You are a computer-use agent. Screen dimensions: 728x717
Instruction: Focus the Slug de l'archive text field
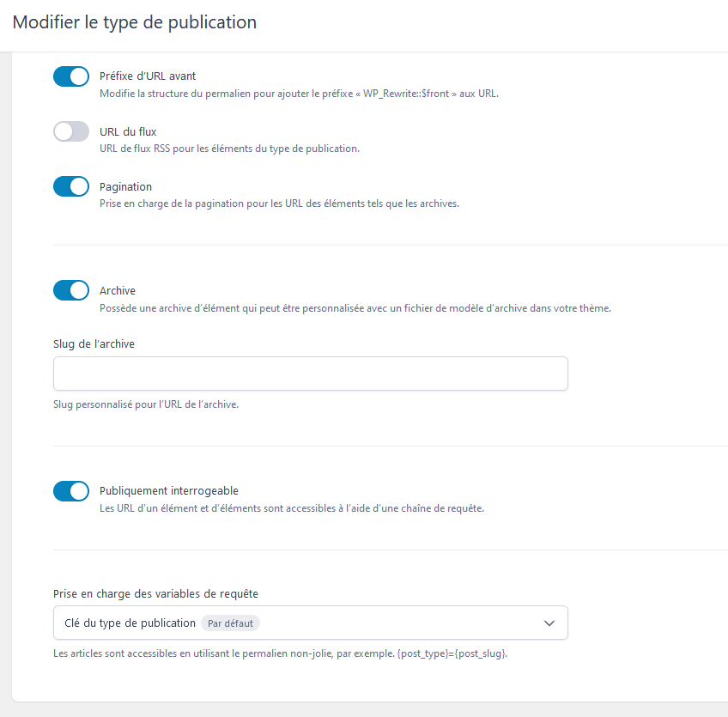coord(311,374)
